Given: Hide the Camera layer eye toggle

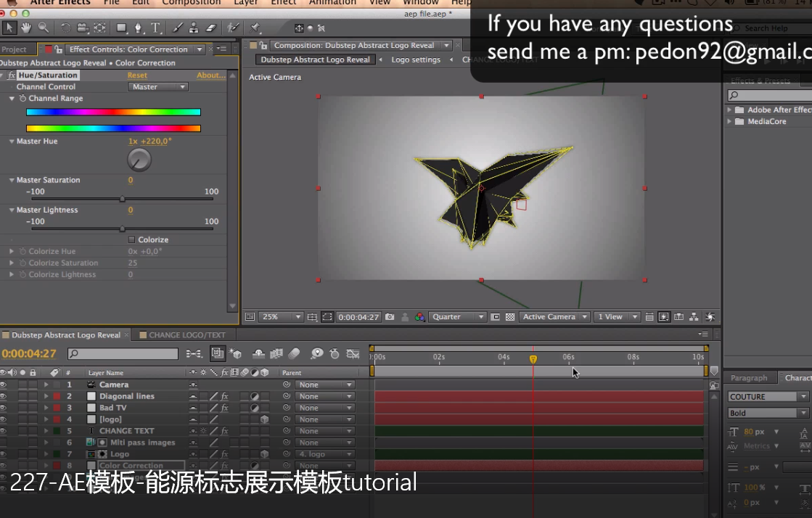Looking at the screenshot, I should tap(4, 385).
